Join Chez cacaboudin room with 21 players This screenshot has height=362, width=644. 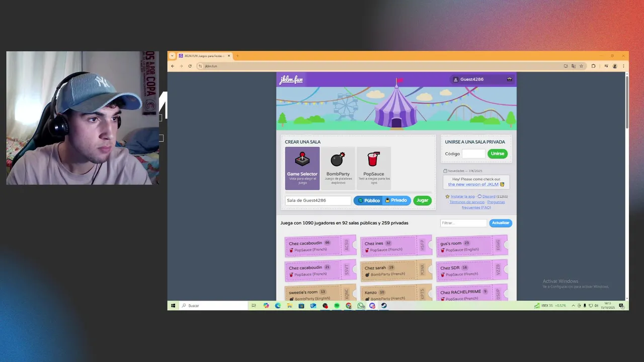320,270
